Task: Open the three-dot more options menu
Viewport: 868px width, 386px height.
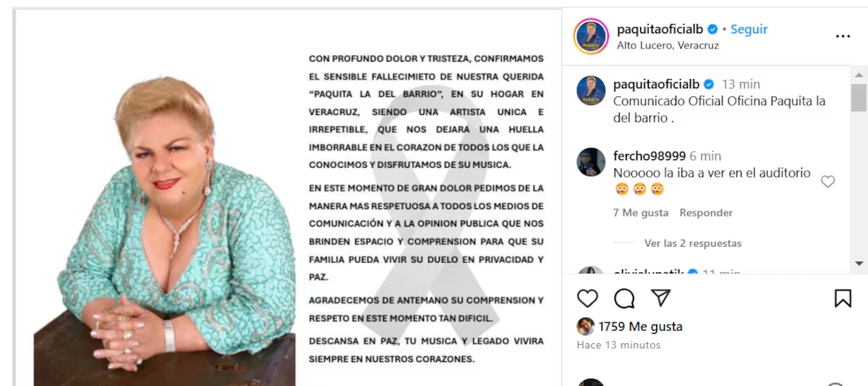Action: coord(843,36)
